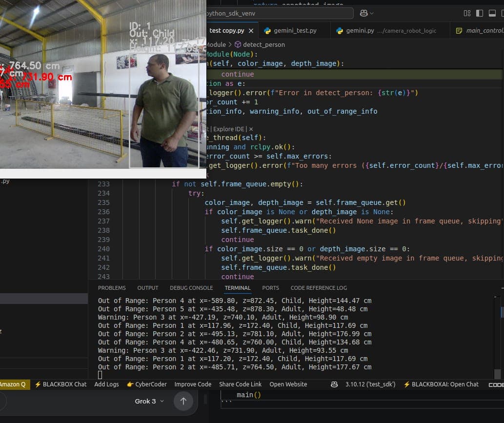Open the CODE REFERENCE LOG tab
The image size is (504, 423).
[319, 288]
